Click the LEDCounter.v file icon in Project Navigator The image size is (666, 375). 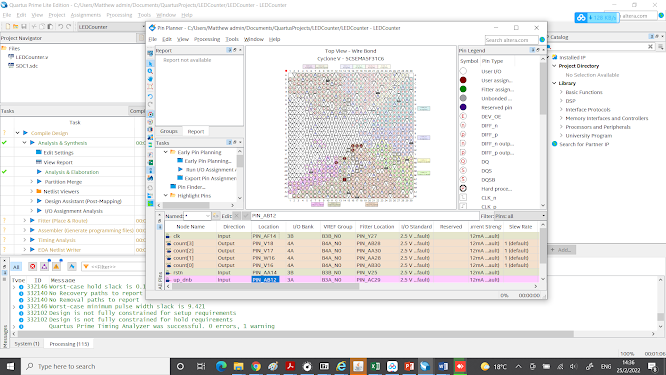click(x=11, y=57)
